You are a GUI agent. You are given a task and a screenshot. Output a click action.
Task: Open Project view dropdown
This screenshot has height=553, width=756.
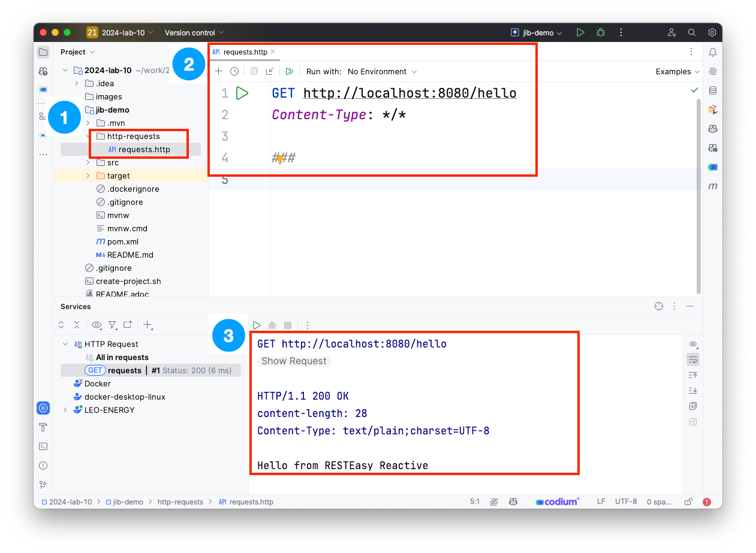click(x=78, y=52)
